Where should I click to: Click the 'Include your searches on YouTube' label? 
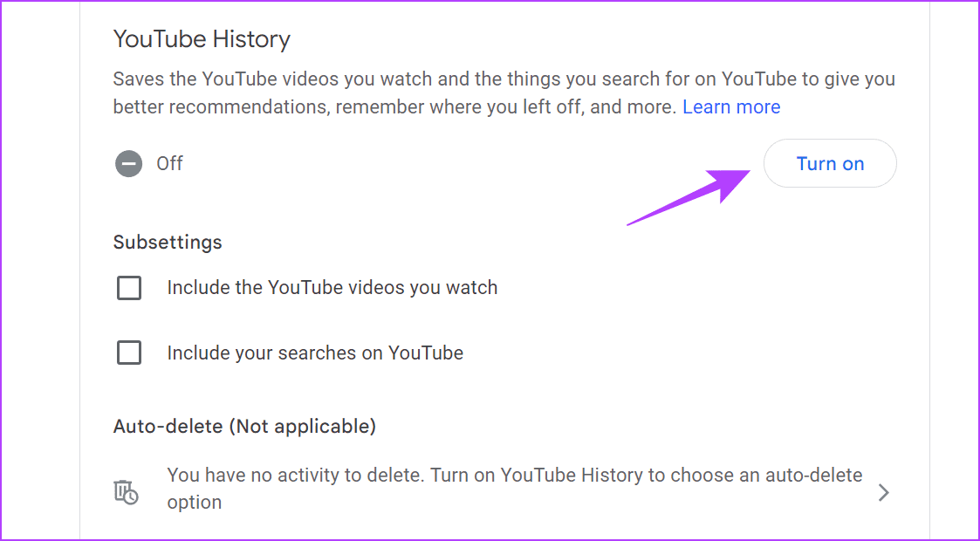[x=315, y=353]
